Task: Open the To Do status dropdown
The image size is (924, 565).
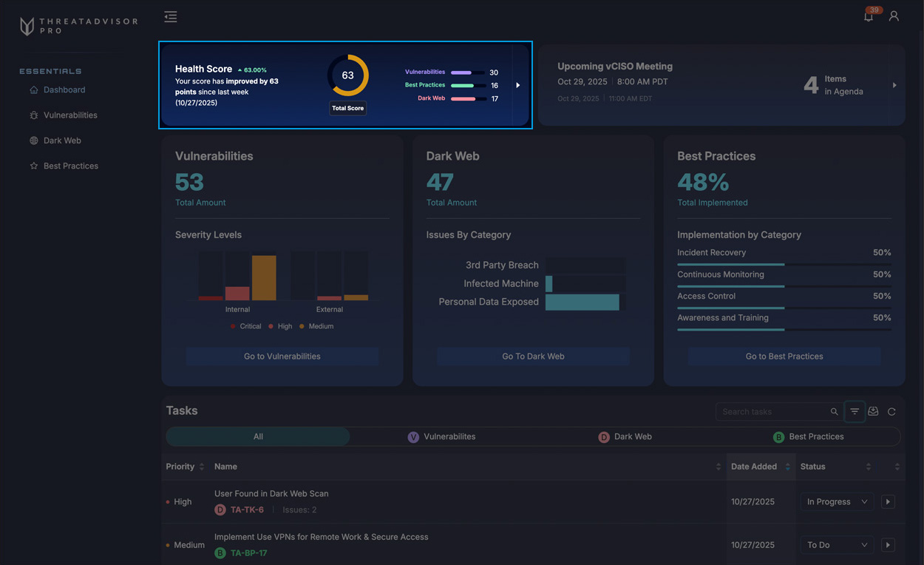Action: pos(837,545)
